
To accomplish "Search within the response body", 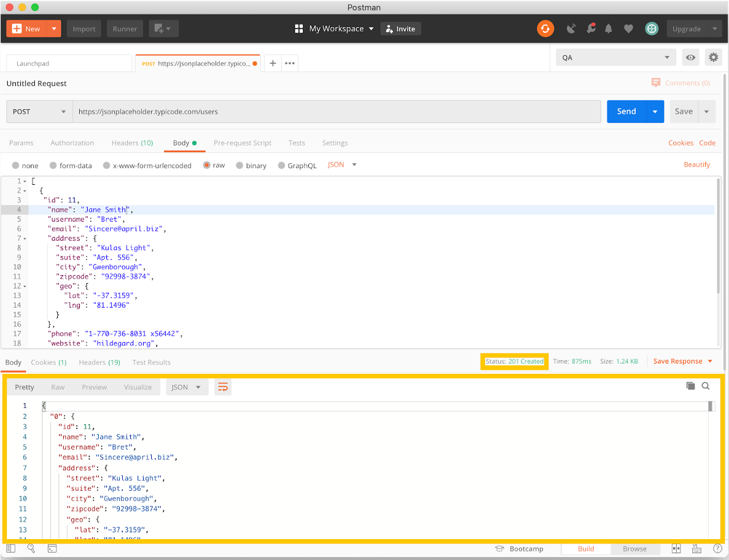I will tap(705, 386).
